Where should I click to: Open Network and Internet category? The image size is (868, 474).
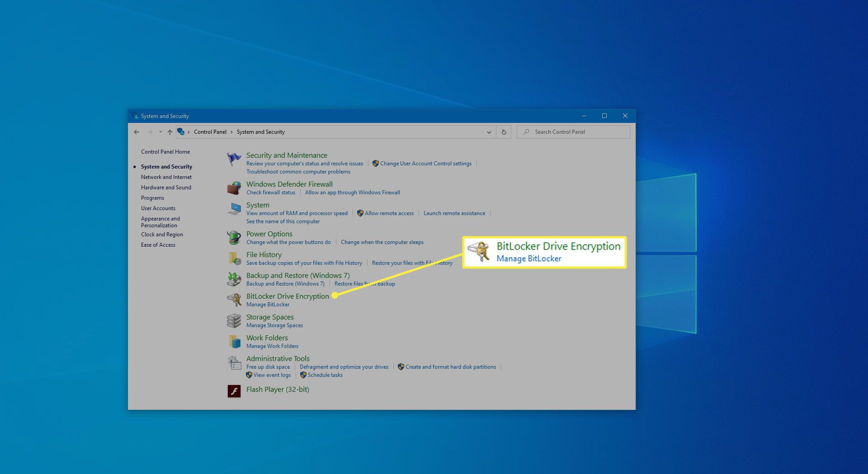pos(166,177)
